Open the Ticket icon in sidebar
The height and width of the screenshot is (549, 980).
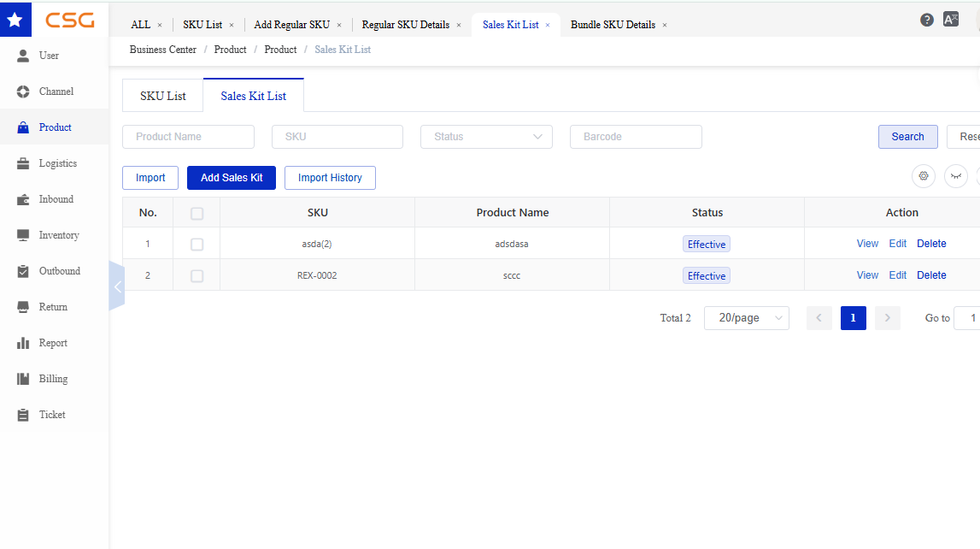[23, 416]
